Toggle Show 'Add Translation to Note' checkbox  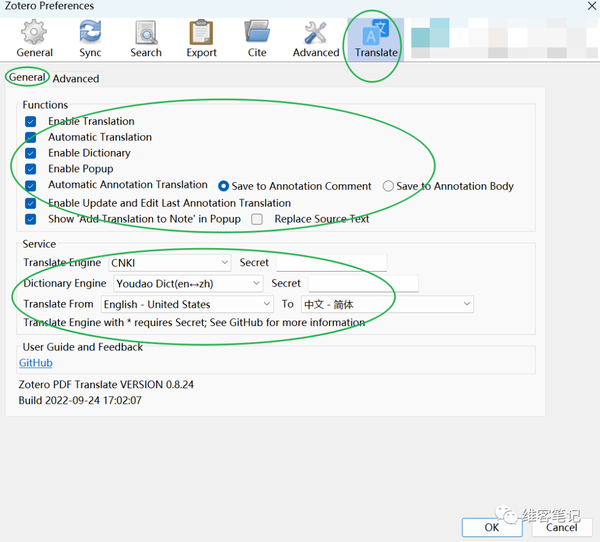pyautogui.click(x=31, y=219)
